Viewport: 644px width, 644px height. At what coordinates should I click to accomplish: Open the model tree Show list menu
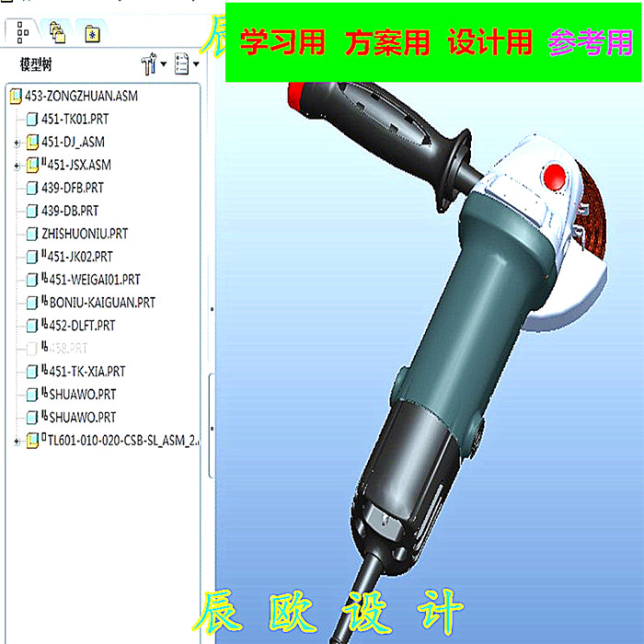pos(186,63)
